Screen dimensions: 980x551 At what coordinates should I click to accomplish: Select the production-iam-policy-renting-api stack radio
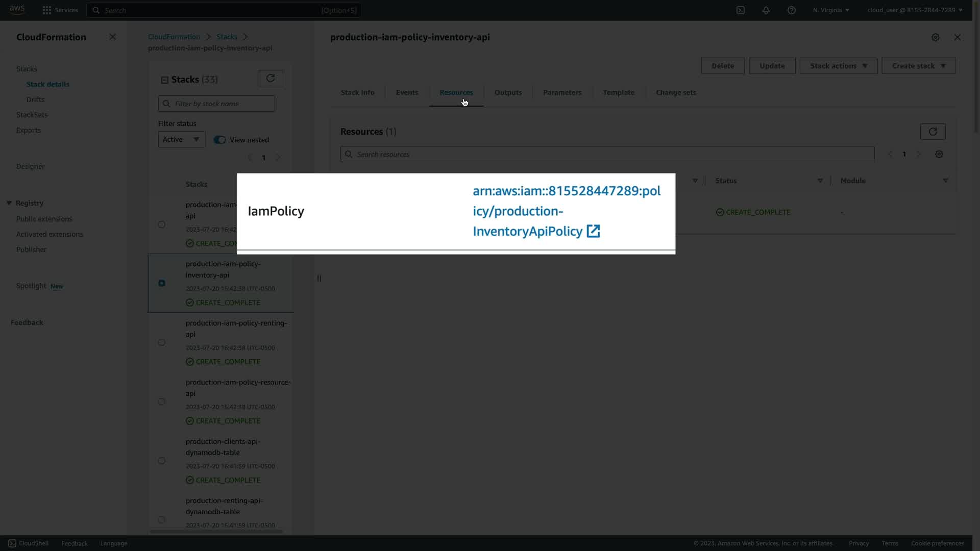(x=162, y=342)
